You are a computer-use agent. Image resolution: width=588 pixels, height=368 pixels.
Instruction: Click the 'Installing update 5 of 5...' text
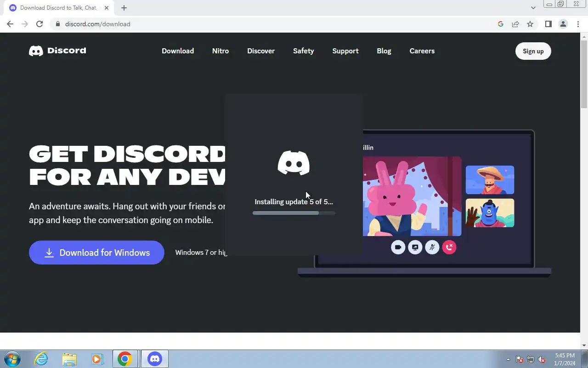coord(294,201)
